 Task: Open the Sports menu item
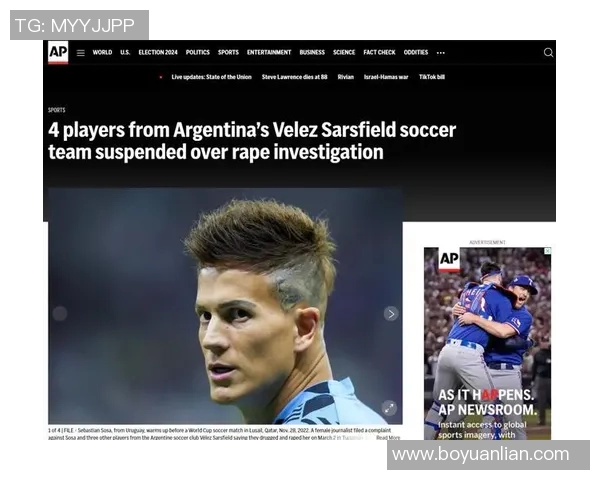coord(228,52)
